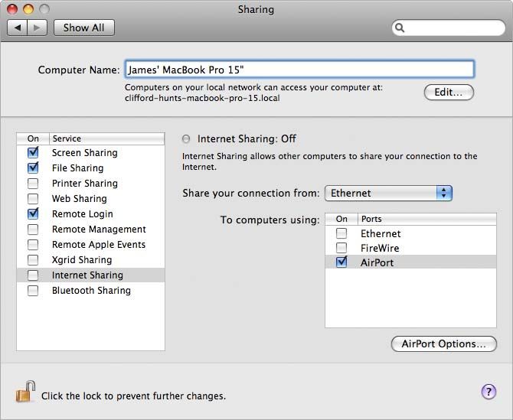Click the magnifying glass in search field
The image size is (513, 420).
coord(400,28)
